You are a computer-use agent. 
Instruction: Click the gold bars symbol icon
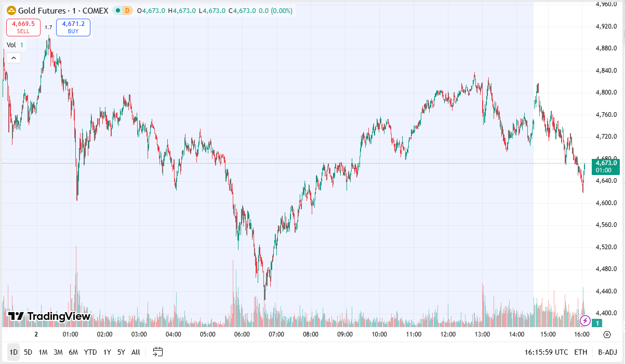(x=11, y=10)
